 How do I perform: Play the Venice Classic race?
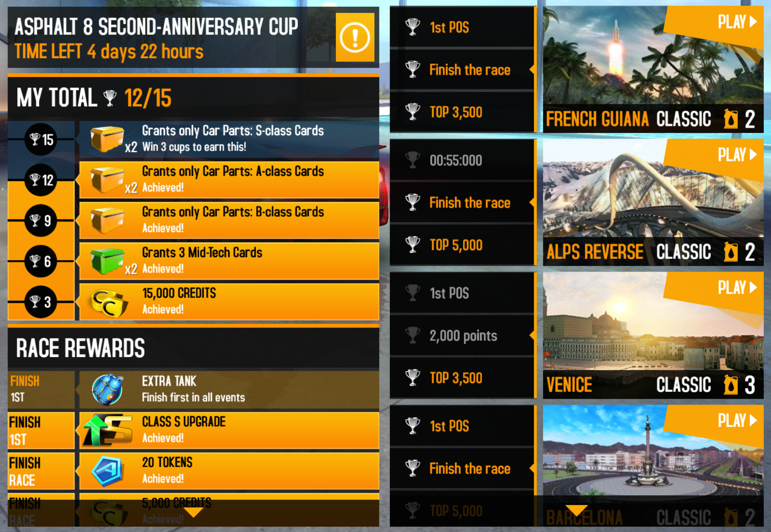pos(737,287)
